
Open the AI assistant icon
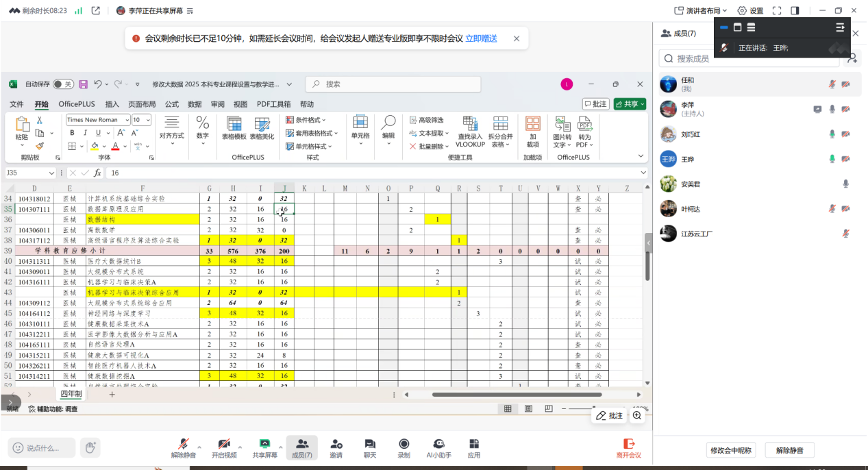pos(438,445)
